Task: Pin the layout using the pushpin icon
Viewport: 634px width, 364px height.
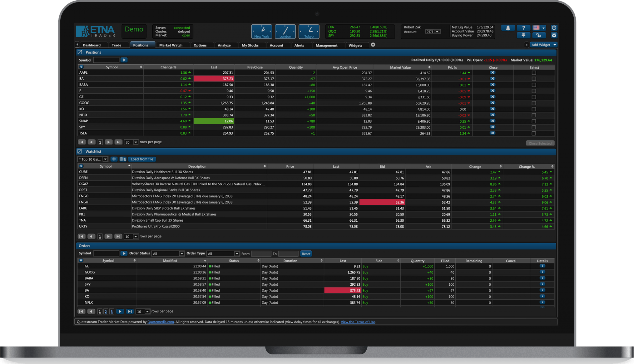Action: (523, 35)
